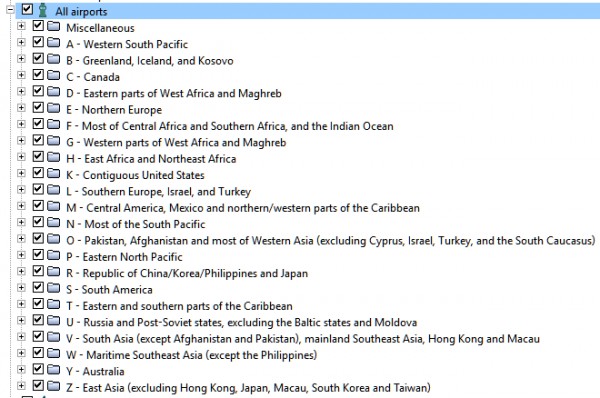Collapse the All airports tree node
Screen dimensions: 600x398
(10, 9)
